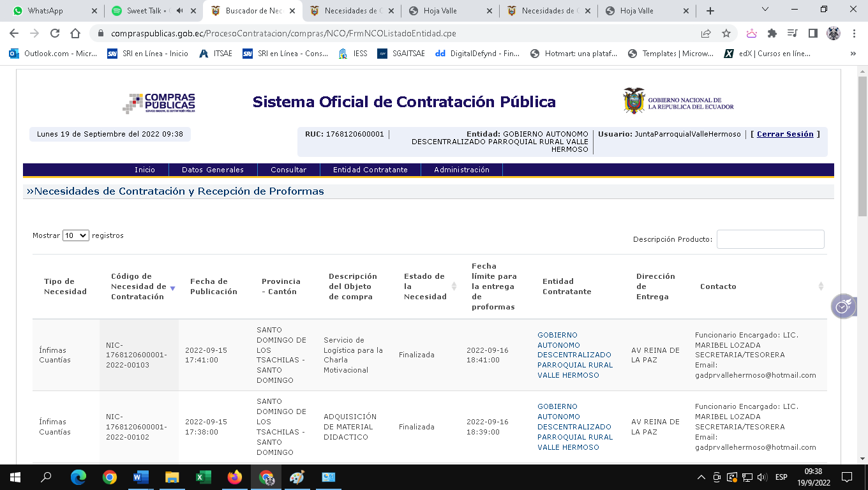Image resolution: width=868 pixels, height=490 pixels.
Task: Click the Descripción Producto search field
Action: coord(770,239)
